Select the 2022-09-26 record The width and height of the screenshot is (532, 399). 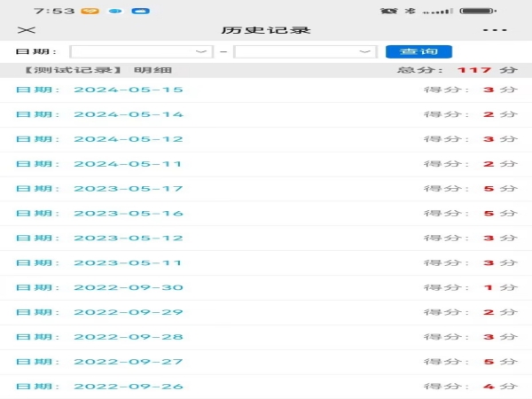click(266, 387)
